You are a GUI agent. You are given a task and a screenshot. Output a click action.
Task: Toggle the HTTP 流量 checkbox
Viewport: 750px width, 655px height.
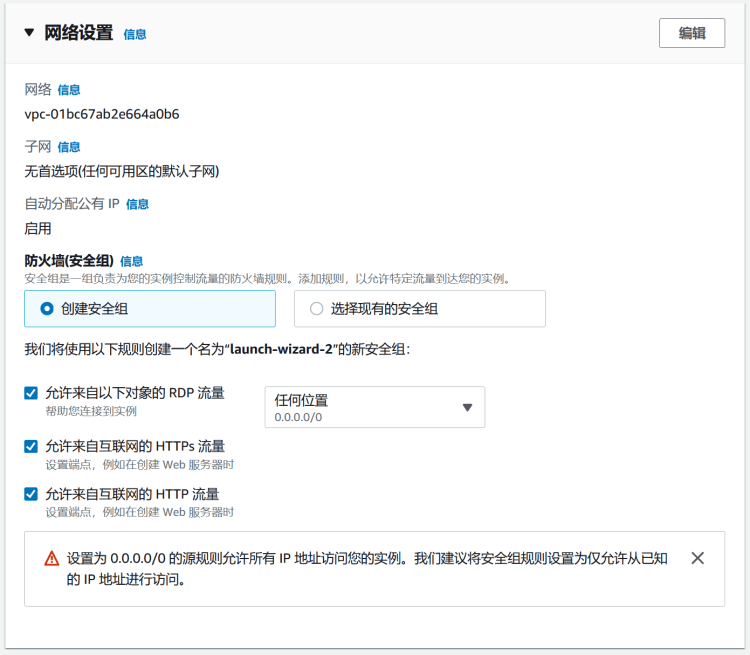[31, 494]
